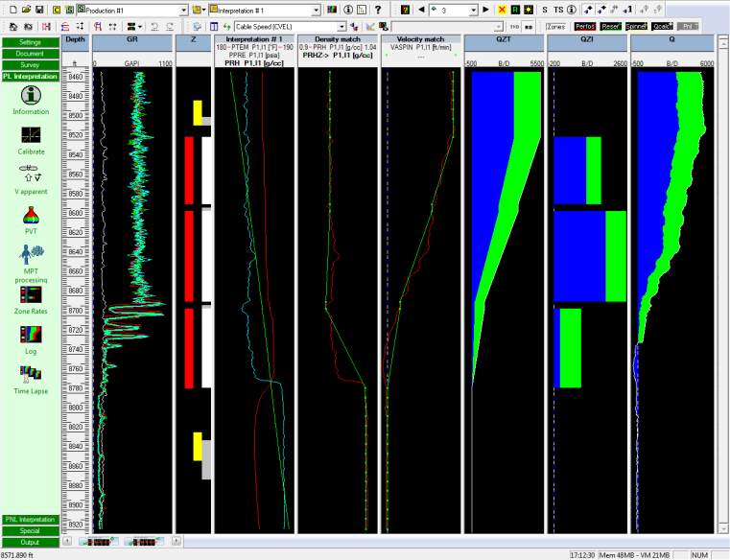The height and width of the screenshot is (560, 730).
Task: Toggle the Qcalc view button
Action: pos(662,27)
